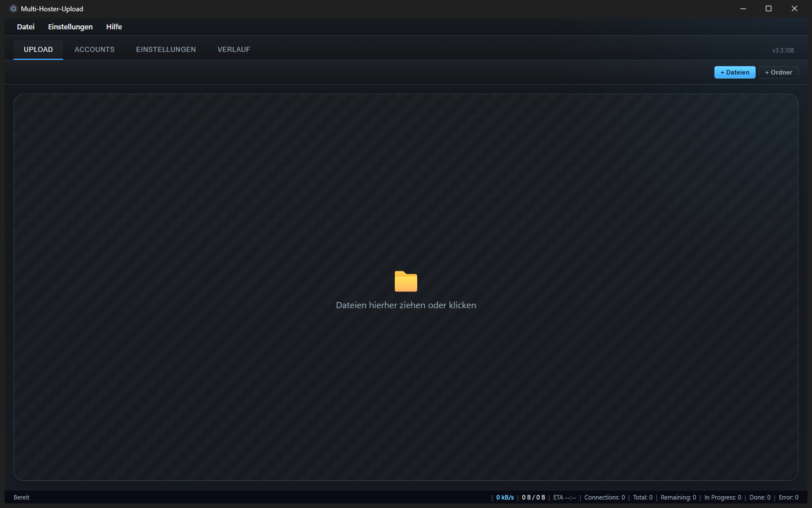Click the 'ETA --:--' status entry
The height and width of the screenshot is (508, 812).
click(564, 497)
